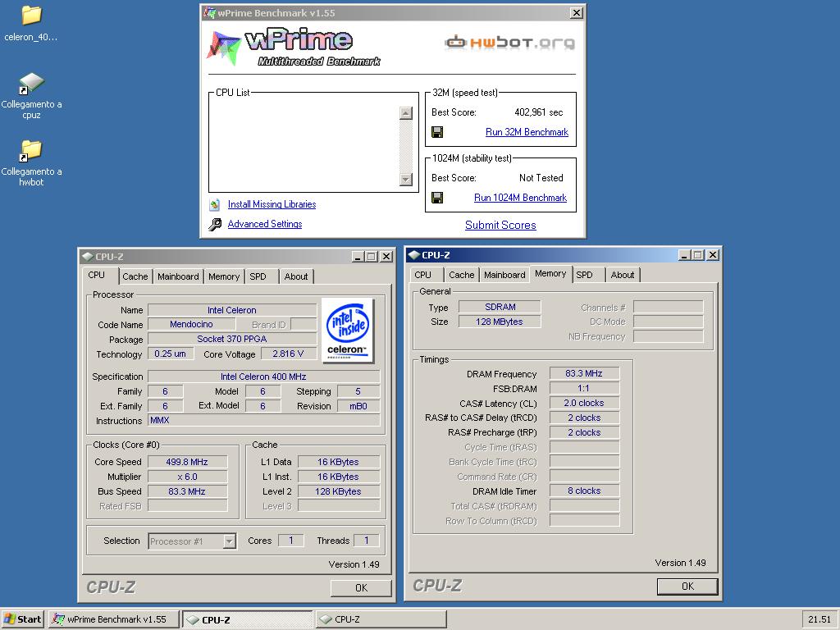The width and height of the screenshot is (840, 630).
Task: Click the left CPU-Z window title icon
Action: [87, 257]
